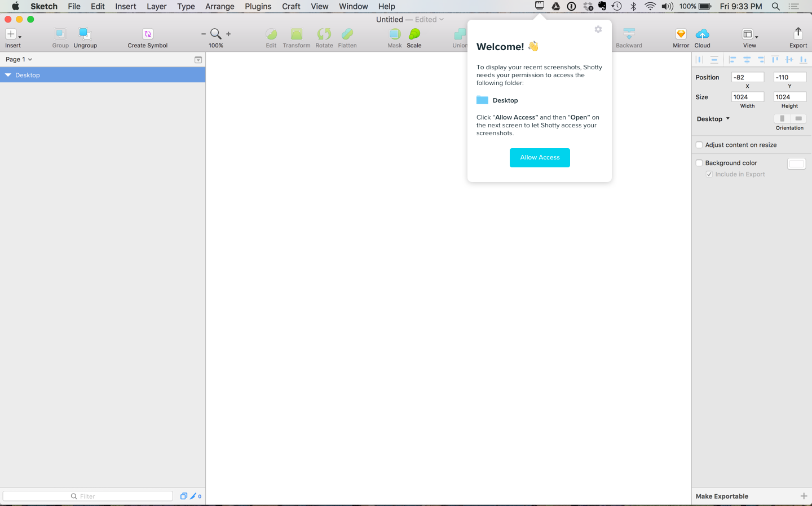Align layers to vertical middle
812x506 pixels.
[789, 59]
